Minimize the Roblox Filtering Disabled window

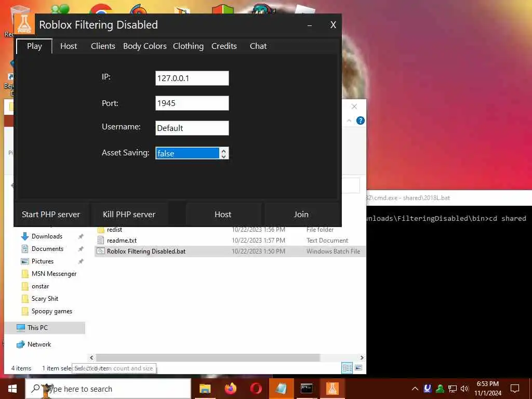point(310,25)
